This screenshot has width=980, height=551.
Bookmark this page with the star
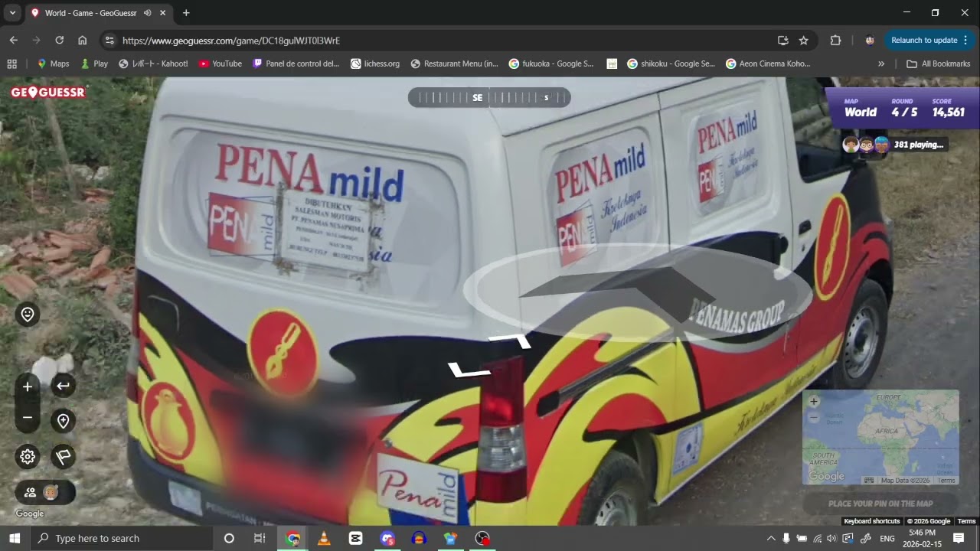[x=803, y=40]
